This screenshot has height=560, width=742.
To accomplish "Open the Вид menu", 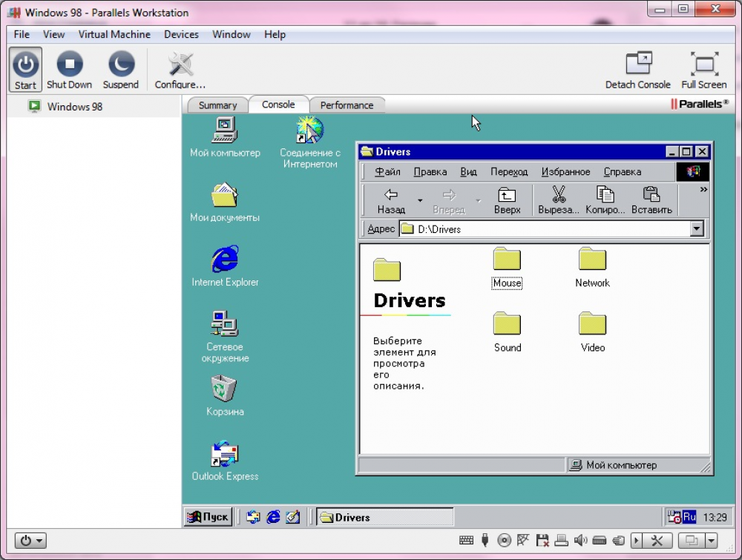I will tap(468, 171).
